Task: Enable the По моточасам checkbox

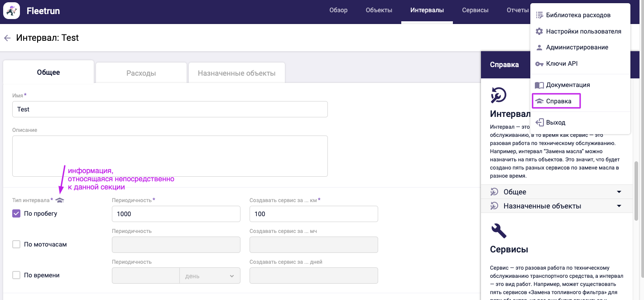Action: click(x=16, y=244)
